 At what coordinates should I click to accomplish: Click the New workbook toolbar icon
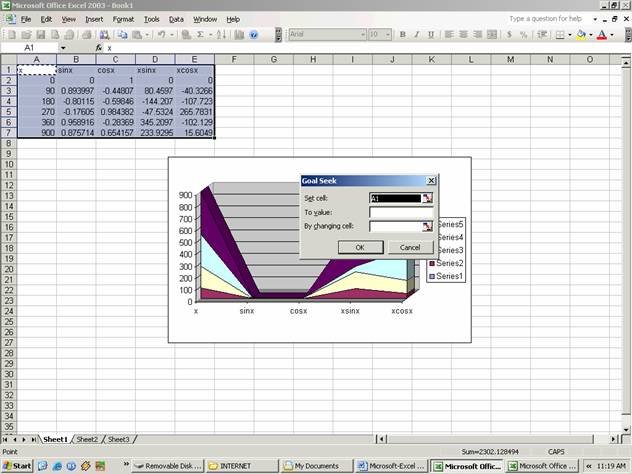click(12, 35)
